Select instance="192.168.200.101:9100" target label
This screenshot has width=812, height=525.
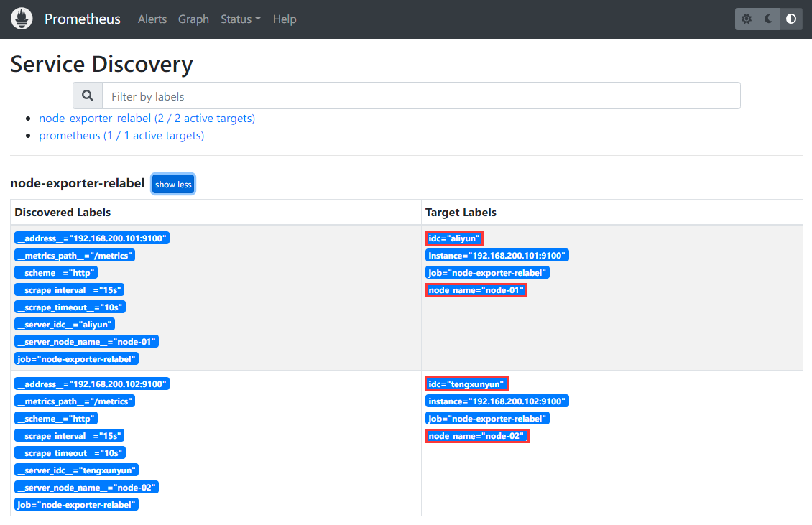497,255
